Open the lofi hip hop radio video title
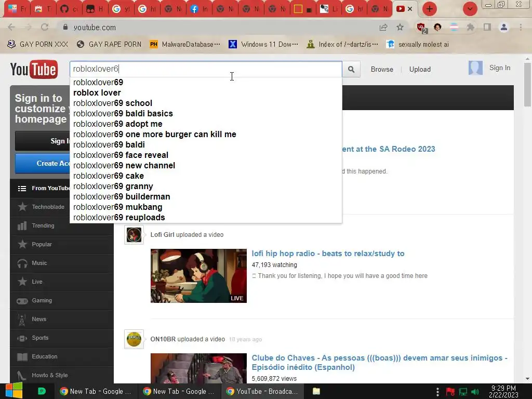Viewport: 532px width, 399px height. [x=328, y=254]
